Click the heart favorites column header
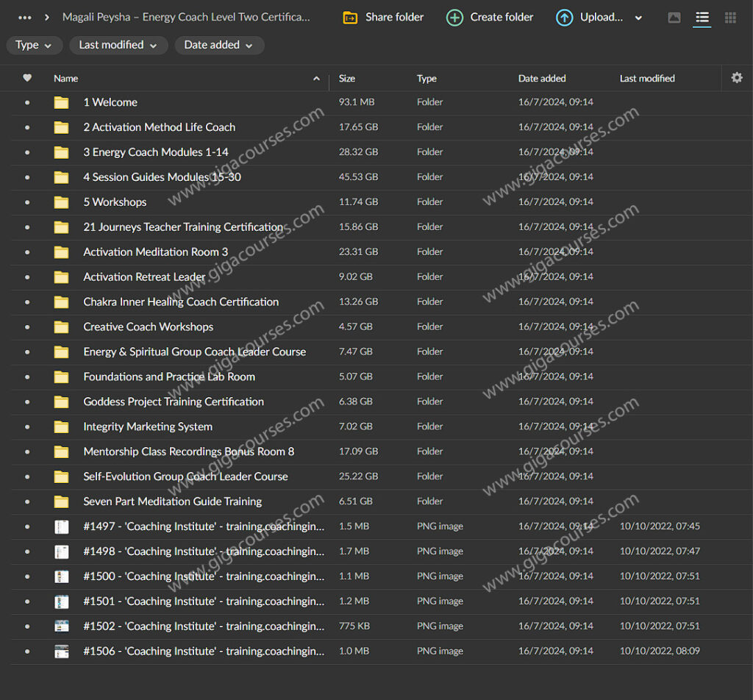 coord(27,78)
